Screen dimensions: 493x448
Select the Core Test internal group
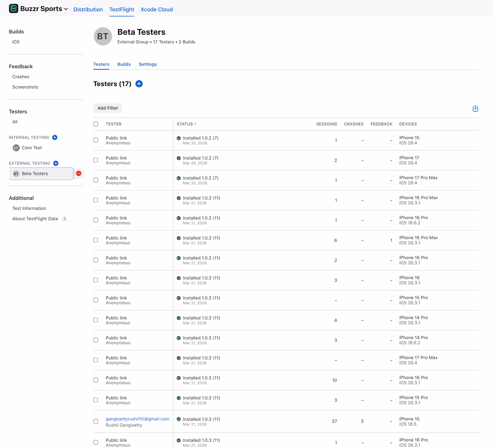click(x=31, y=147)
